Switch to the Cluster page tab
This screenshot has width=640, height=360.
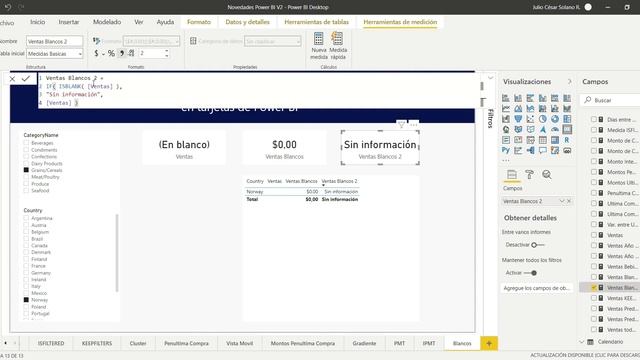[138, 343]
